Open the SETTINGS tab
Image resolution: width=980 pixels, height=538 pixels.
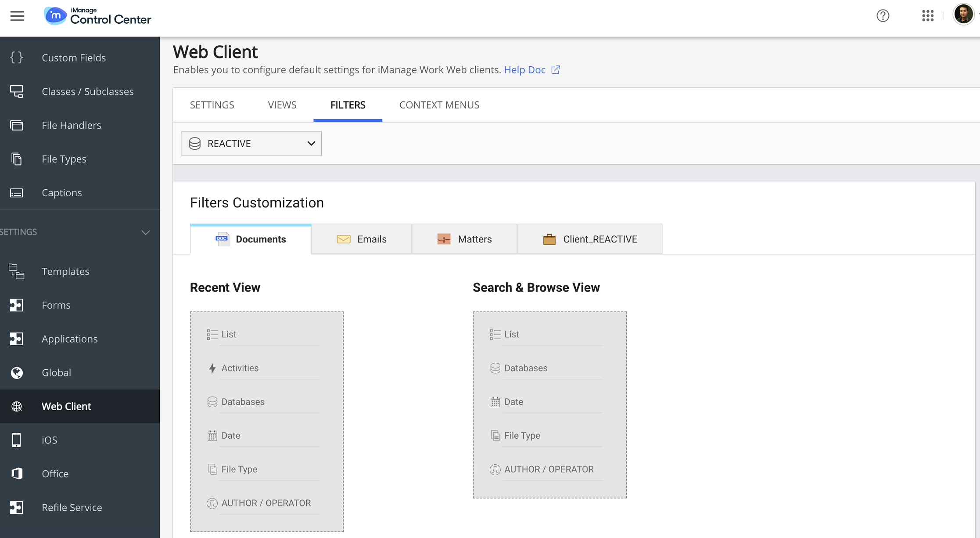coord(212,105)
